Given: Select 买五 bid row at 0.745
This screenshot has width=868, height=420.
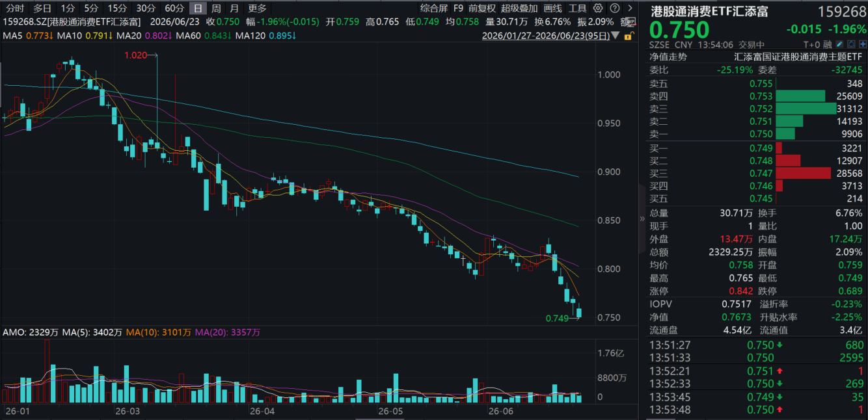Looking at the screenshot, I should pos(757,198).
